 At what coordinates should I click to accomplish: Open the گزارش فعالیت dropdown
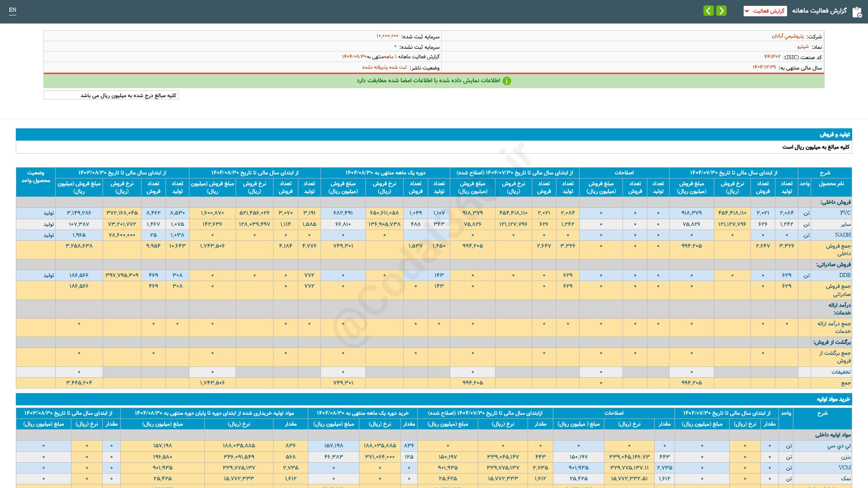point(765,11)
